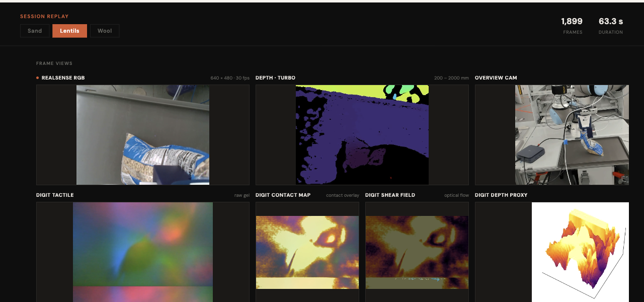Click the DEPTH · TURBO heading
This screenshot has height=302, width=644.
[x=275, y=78]
